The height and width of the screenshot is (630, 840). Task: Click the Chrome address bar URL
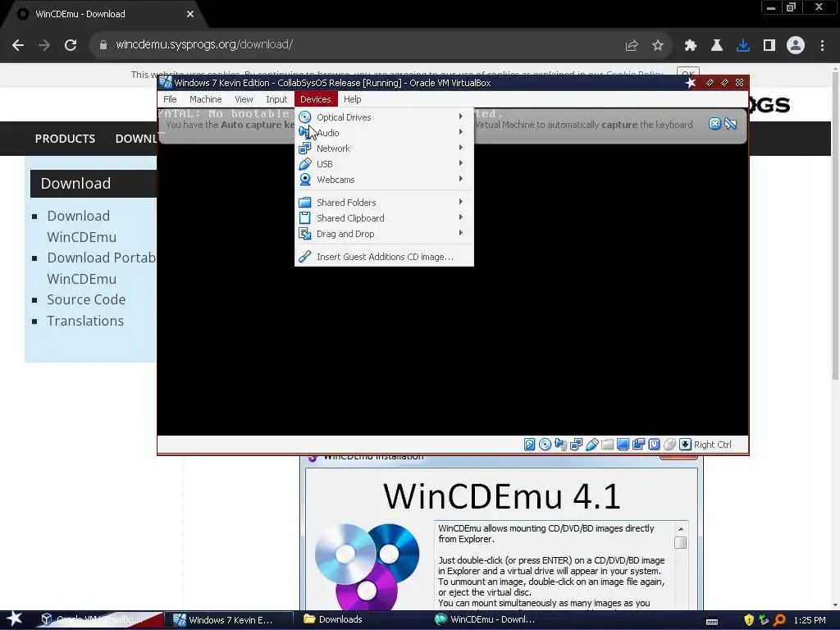pyautogui.click(x=204, y=44)
